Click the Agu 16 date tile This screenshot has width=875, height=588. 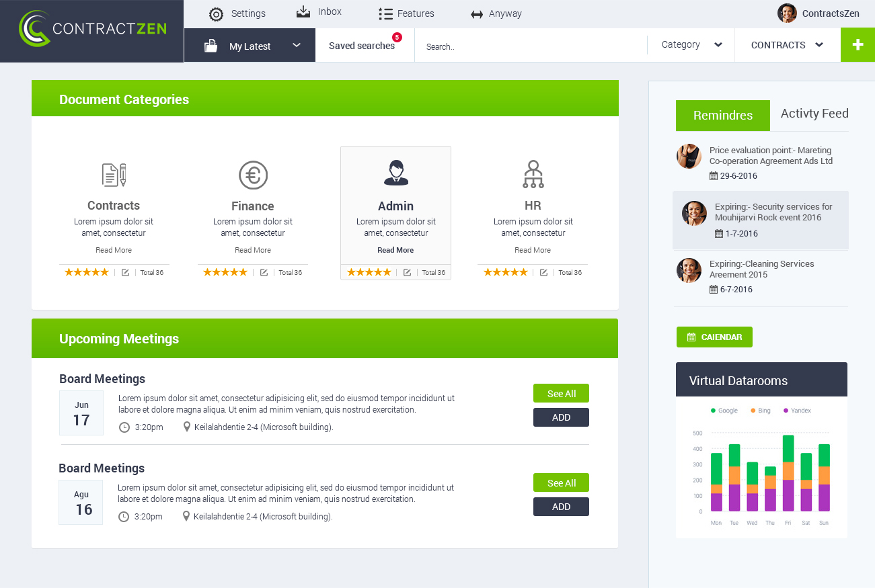[81, 502]
